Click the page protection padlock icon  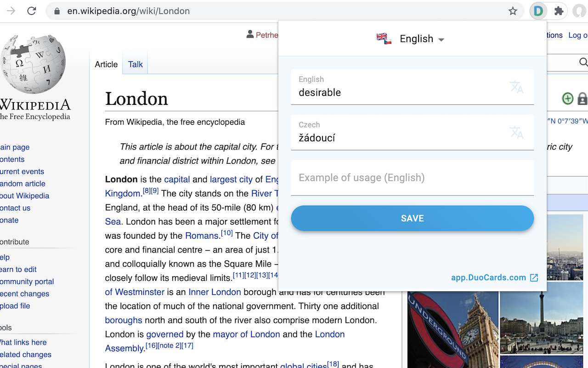[582, 98]
